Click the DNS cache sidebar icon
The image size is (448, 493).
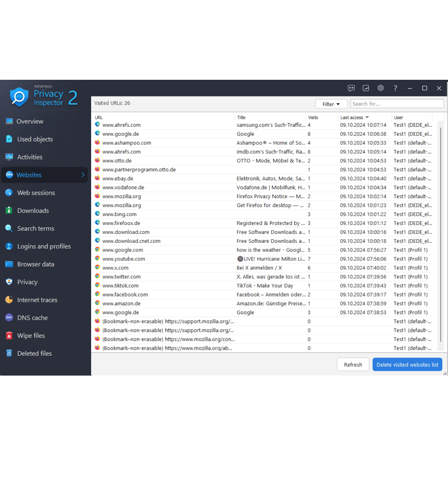click(x=9, y=318)
